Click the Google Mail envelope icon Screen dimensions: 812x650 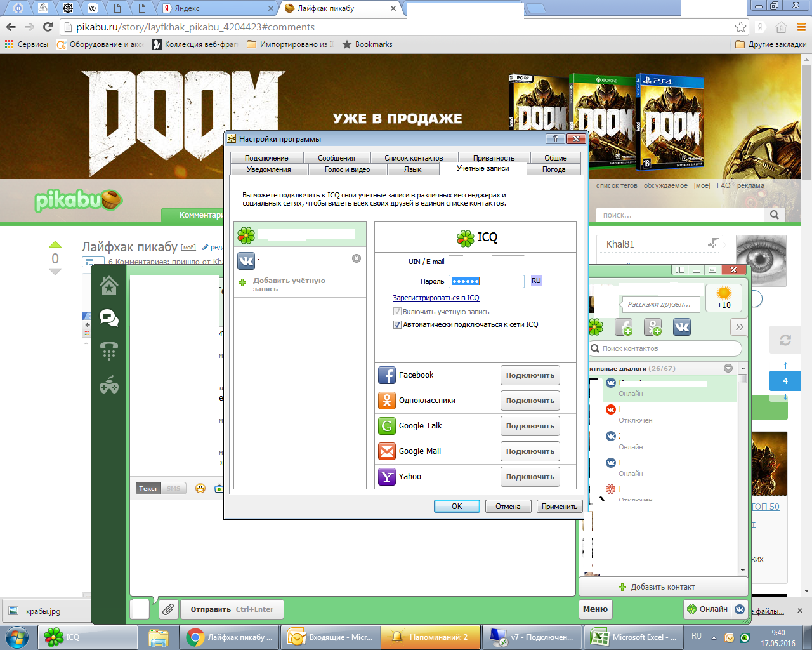pyautogui.click(x=387, y=451)
